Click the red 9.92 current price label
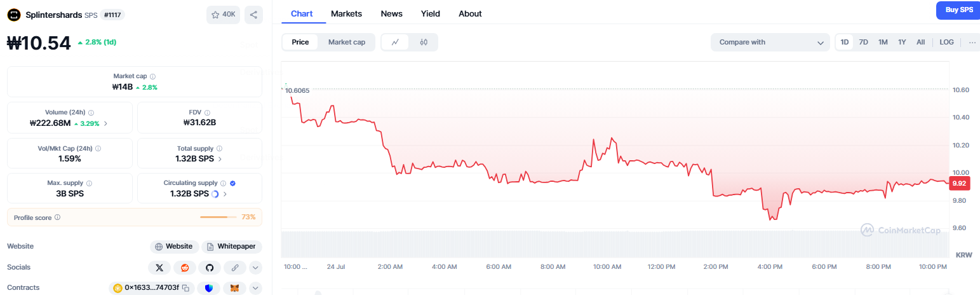Screen dimensions: 980x295 click(x=959, y=183)
